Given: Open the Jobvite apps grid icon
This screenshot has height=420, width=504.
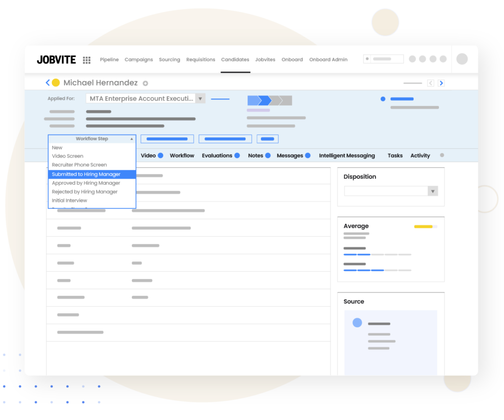Looking at the screenshot, I should click(x=87, y=60).
